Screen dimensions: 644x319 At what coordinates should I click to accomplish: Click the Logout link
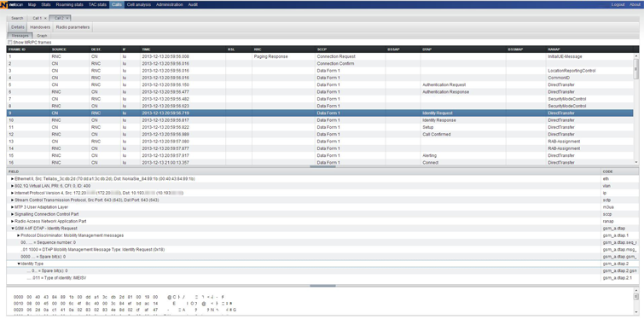coord(618,4)
